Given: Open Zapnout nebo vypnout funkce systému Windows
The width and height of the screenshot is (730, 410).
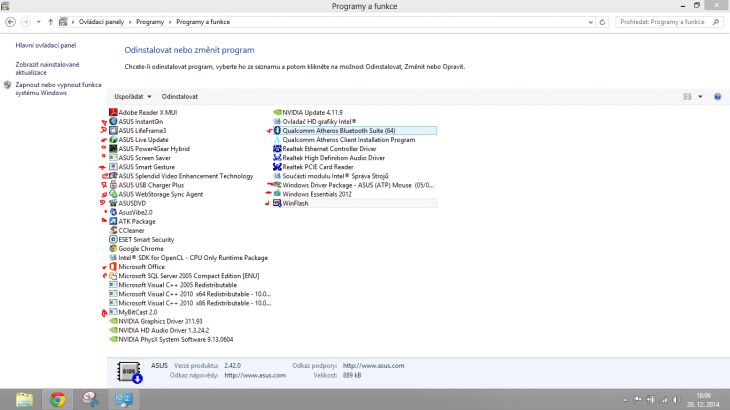Looking at the screenshot, I should pyautogui.click(x=58, y=89).
